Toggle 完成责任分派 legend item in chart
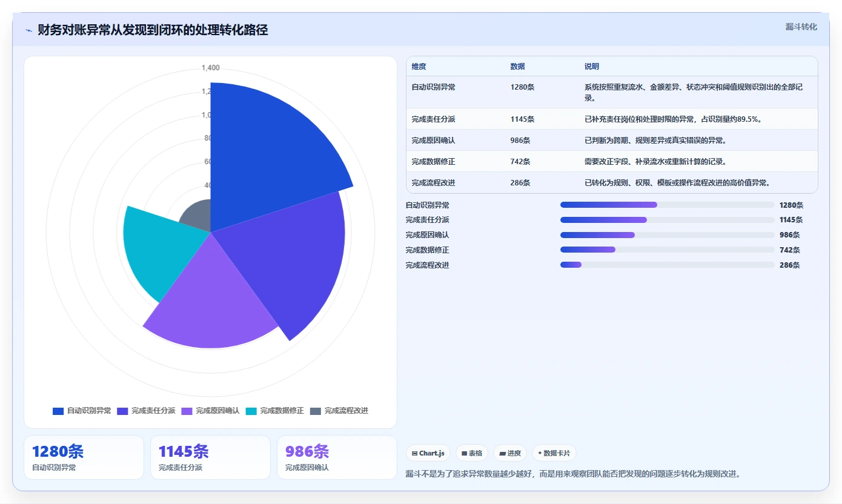 point(146,411)
